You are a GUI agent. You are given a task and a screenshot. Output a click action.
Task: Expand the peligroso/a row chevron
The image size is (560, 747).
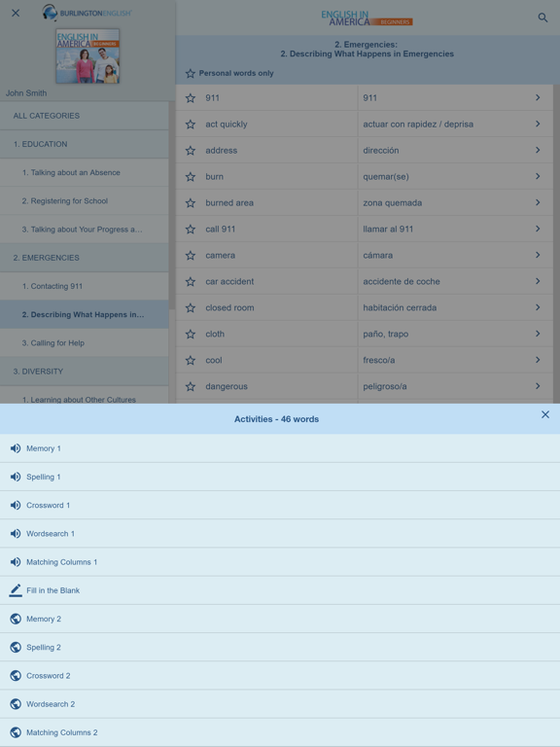(x=538, y=386)
